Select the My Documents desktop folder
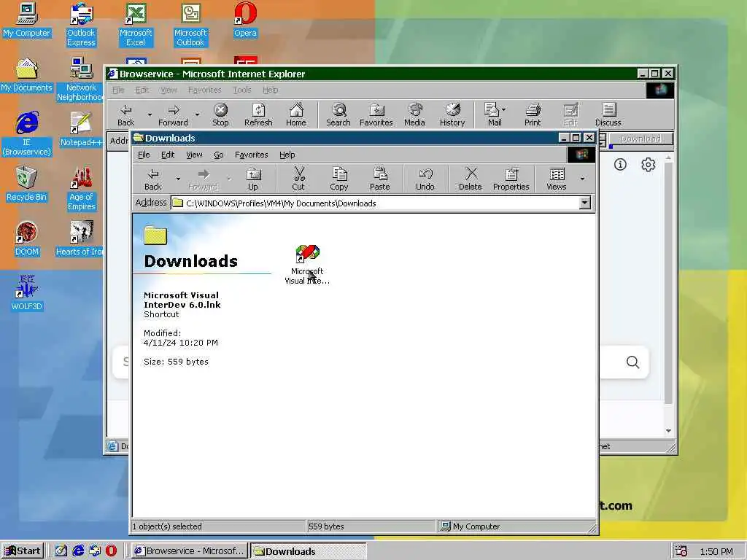 27,75
